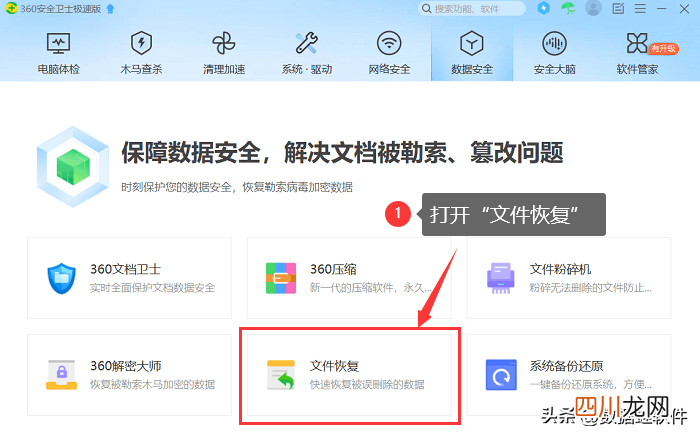This screenshot has height=437, width=700.
Task: Switch to the 木马查杀 tab label
Action: click(141, 69)
